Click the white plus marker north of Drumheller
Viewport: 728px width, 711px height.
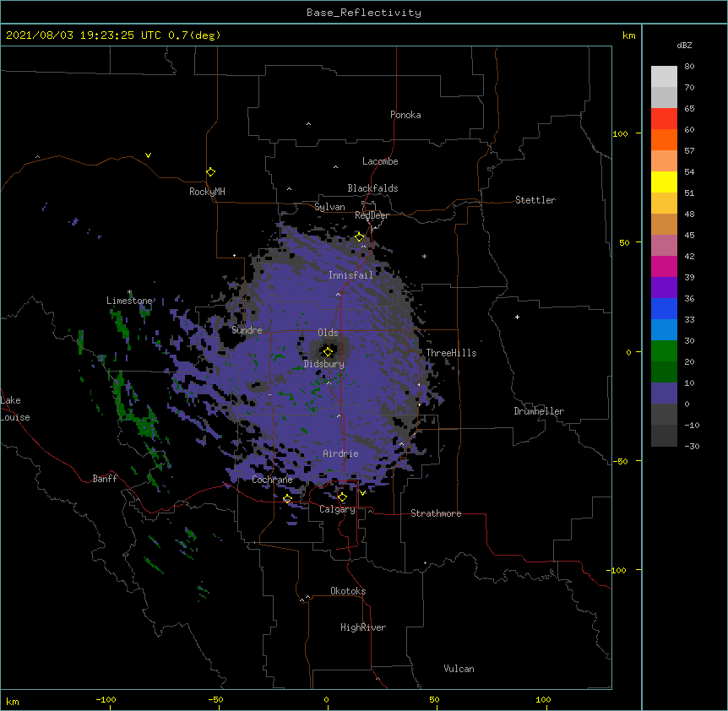[517, 317]
